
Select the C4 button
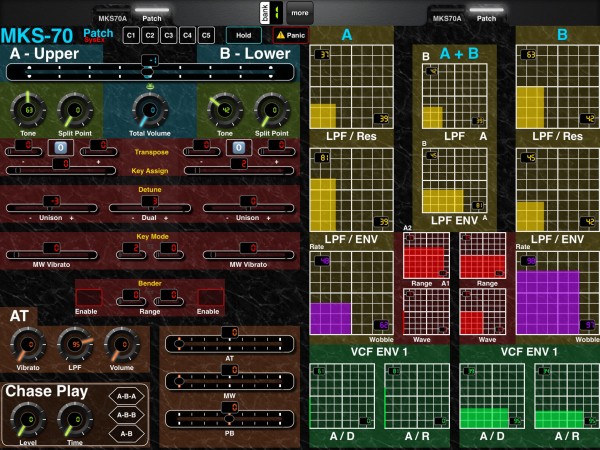pyautogui.click(x=187, y=36)
